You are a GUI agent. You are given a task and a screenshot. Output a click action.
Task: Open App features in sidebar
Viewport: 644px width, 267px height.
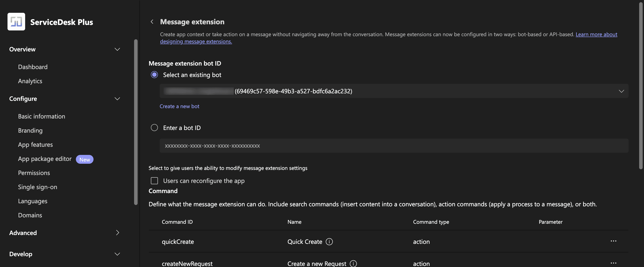click(x=35, y=145)
